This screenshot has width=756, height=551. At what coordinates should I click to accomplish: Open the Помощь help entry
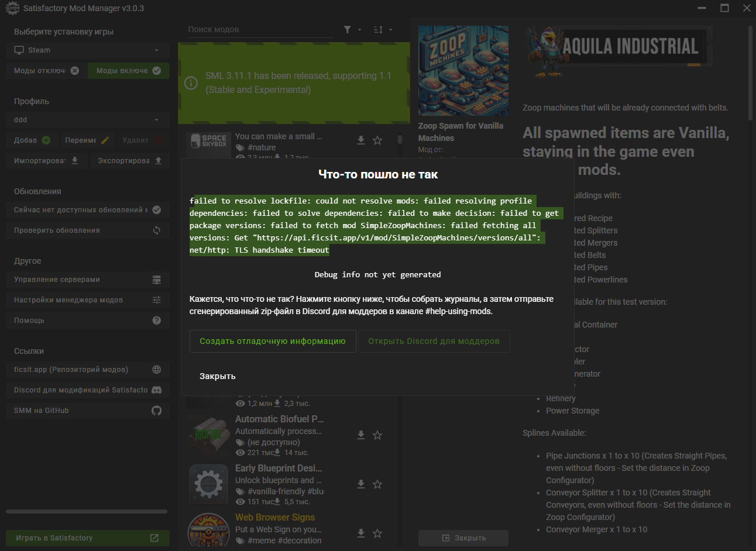[x=88, y=321]
